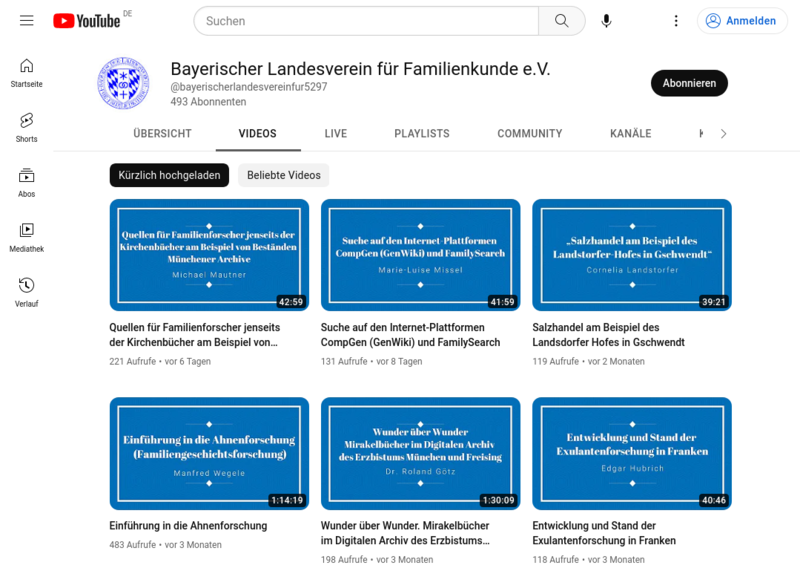
Task: Click title Entwicklung und Stand der Exulantenforschung
Action: pyautogui.click(x=604, y=533)
